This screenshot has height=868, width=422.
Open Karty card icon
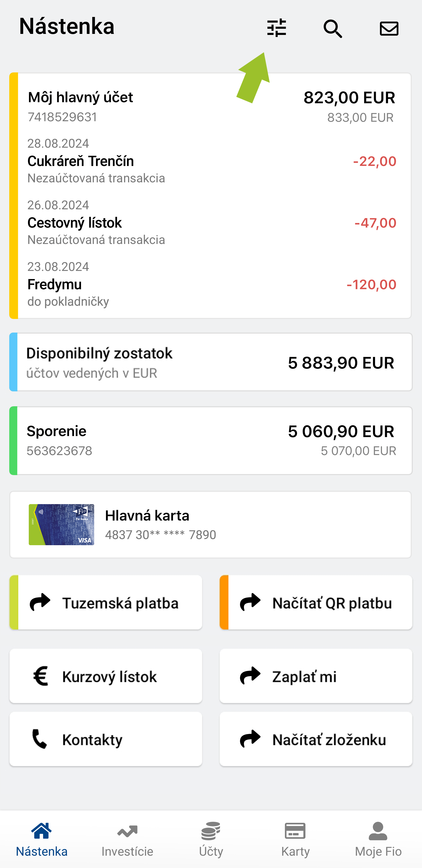(x=295, y=831)
